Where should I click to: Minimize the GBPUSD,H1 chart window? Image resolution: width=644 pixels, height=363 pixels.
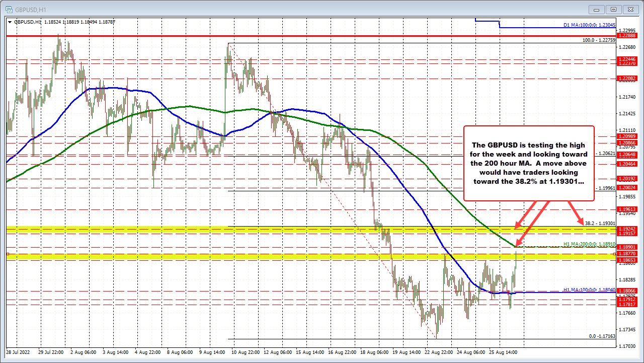tap(596, 9)
